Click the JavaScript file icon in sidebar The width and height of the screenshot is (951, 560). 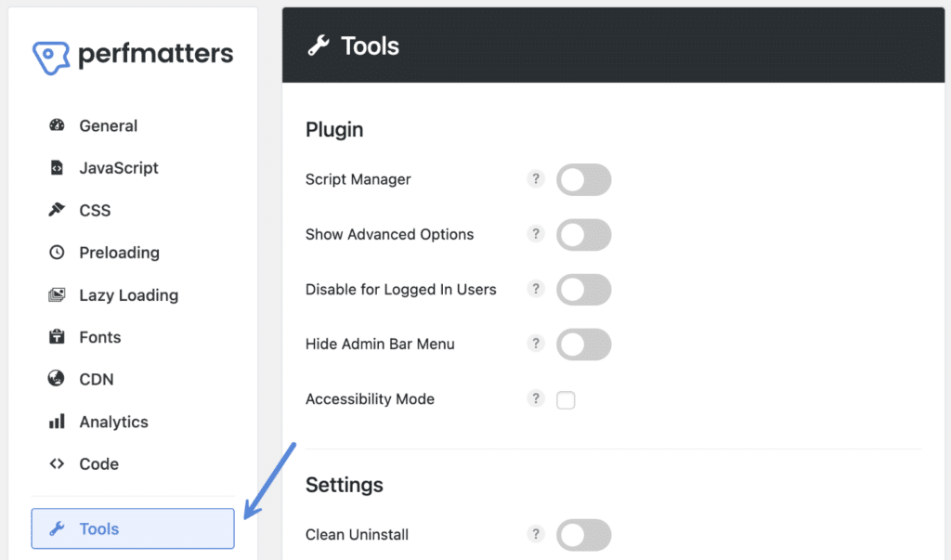click(x=57, y=168)
